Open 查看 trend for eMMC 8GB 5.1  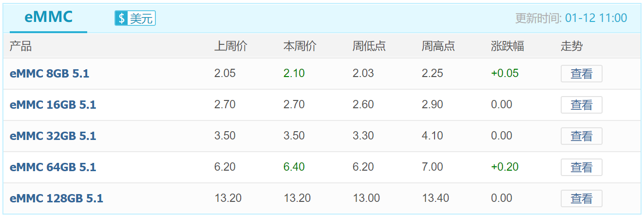tap(582, 74)
